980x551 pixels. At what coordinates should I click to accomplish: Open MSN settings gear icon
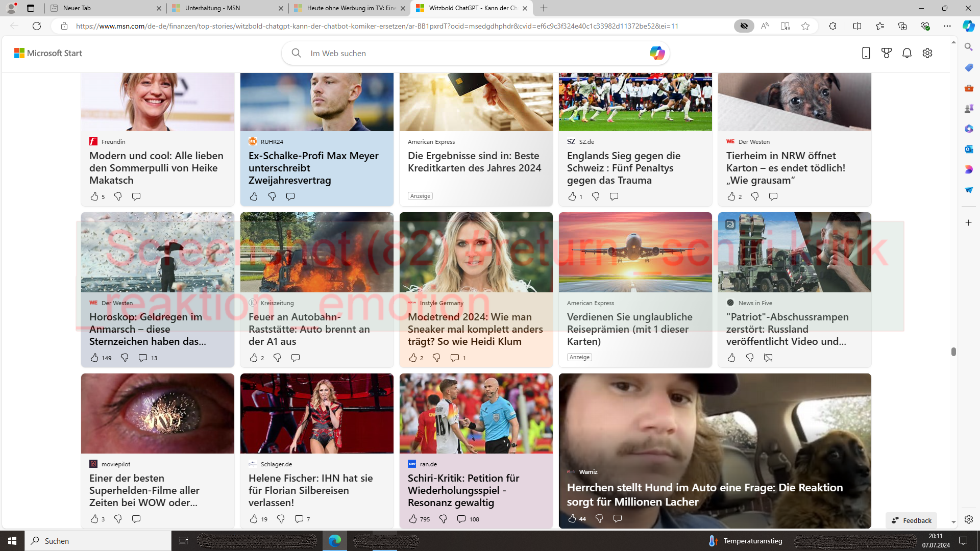[927, 53]
